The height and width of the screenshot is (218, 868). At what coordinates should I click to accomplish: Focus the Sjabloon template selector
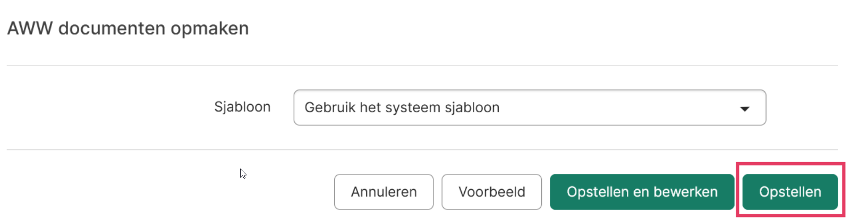coord(530,107)
